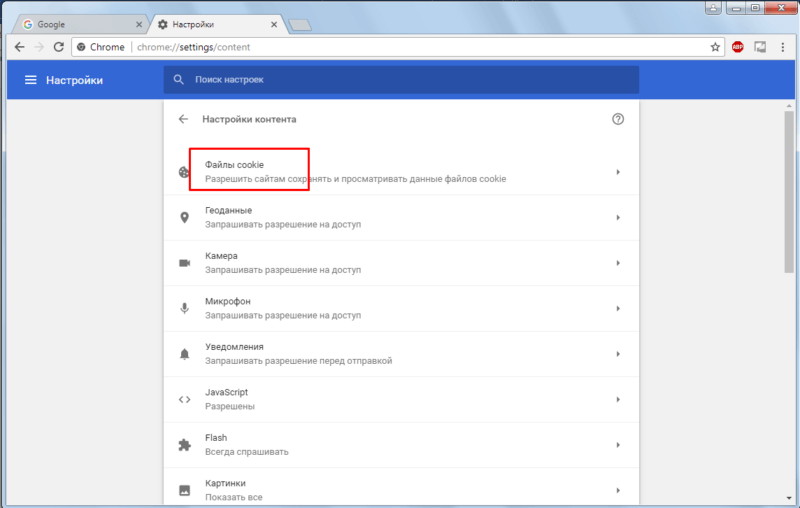Image resolution: width=800 pixels, height=508 pixels.
Task: Expand the Камера row arrow
Action: [618, 263]
